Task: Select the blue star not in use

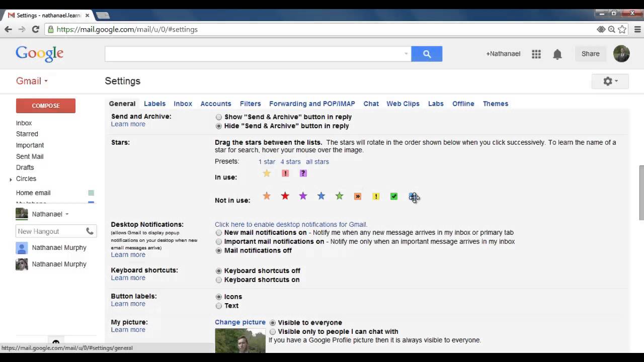Action: click(x=321, y=196)
